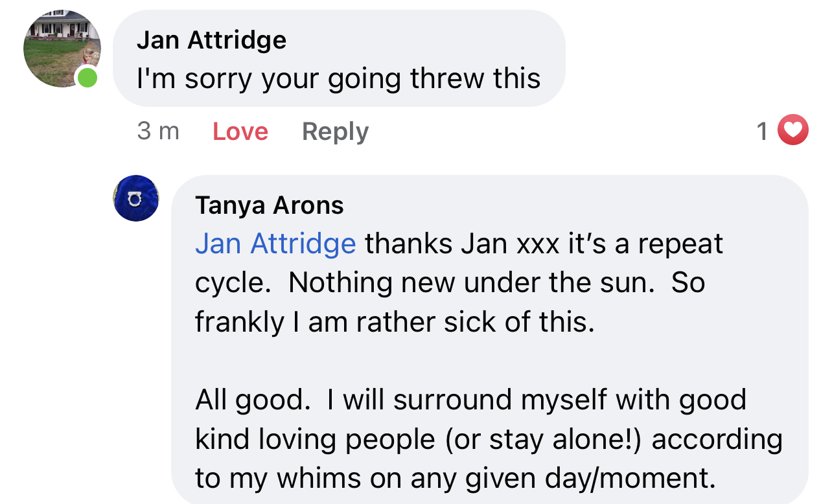The image size is (832, 504).
Task: Click the "Nothing new under the sun" line
Action: [472, 283]
